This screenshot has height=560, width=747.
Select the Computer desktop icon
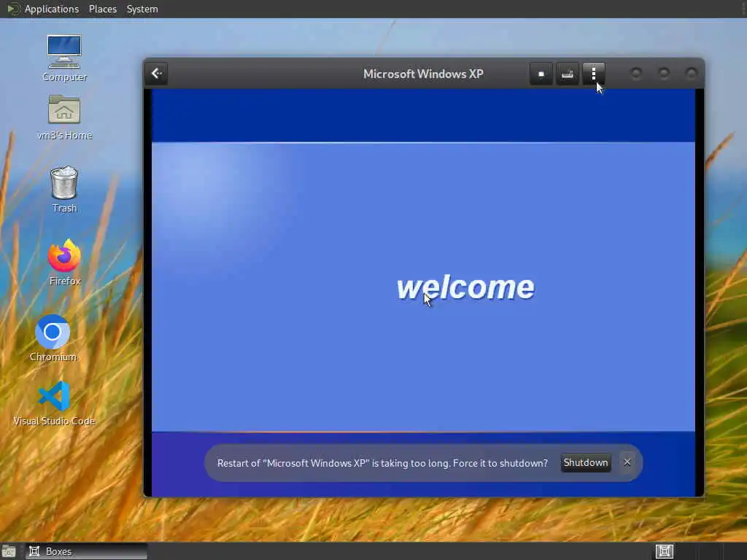coord(64,58)
